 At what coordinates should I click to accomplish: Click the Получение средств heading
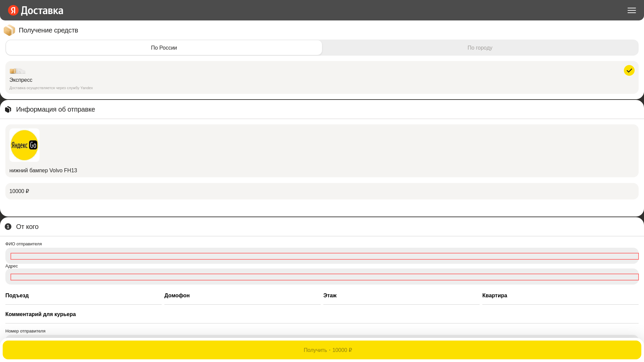tap(48, 30)
